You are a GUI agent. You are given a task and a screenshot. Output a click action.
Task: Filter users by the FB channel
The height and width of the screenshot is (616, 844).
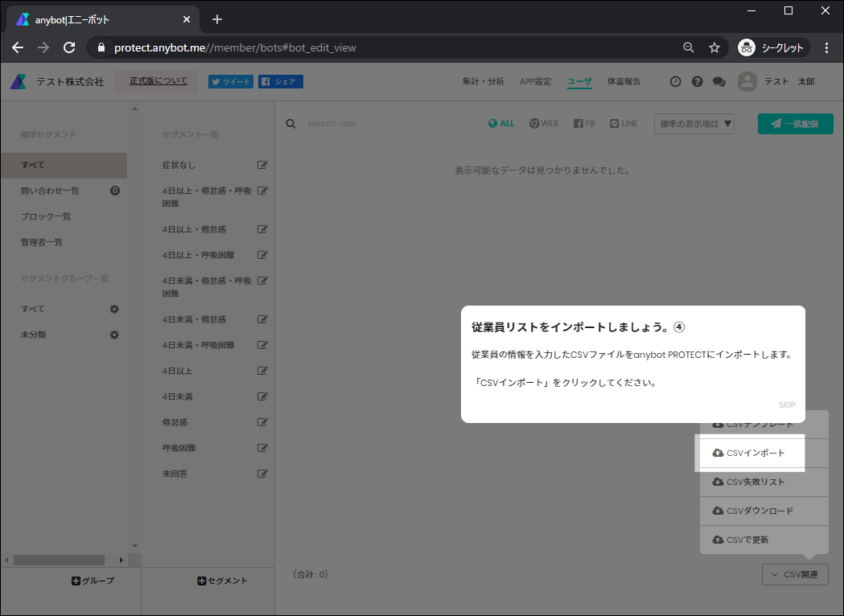click(583, 123)
